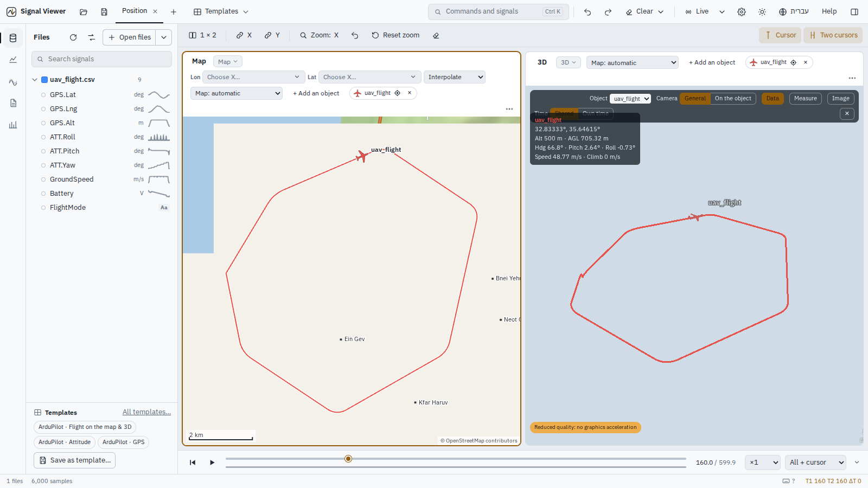Open the data sources sidebar icon
The height and width of the screenshot is (488, 868).
click(x=13, y=38)
